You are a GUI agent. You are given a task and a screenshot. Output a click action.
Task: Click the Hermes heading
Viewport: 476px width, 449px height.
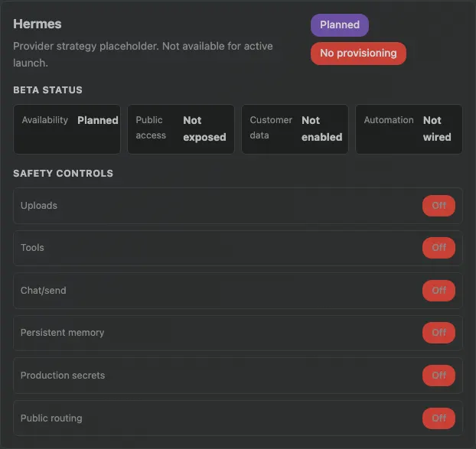[x=37, y=24]
